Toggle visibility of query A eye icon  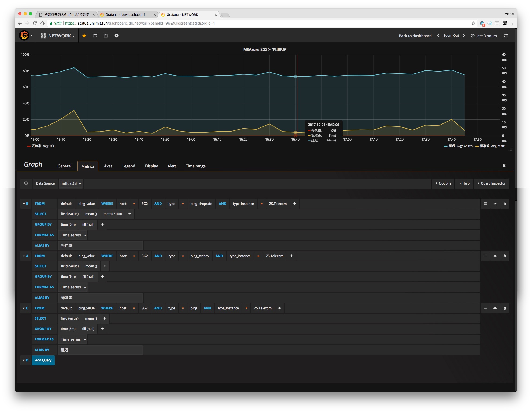pos(495,256)
